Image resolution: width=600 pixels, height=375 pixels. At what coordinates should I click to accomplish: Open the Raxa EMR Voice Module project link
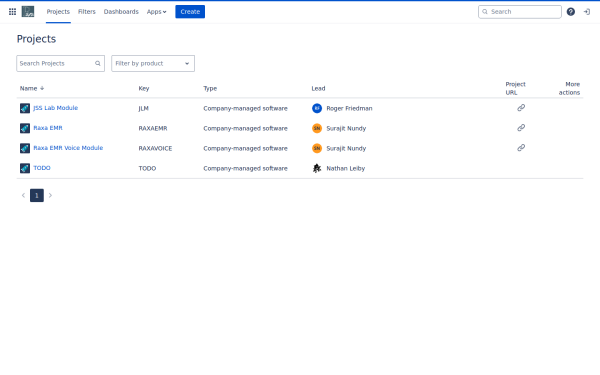(68, 148)
